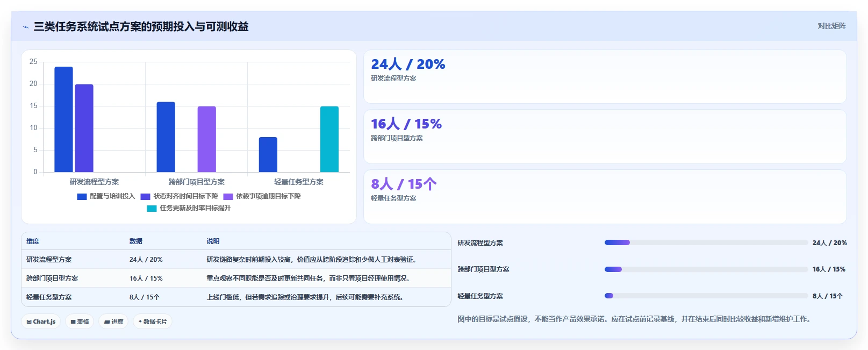Click the 进度 tag chip

tap(113, 322)
